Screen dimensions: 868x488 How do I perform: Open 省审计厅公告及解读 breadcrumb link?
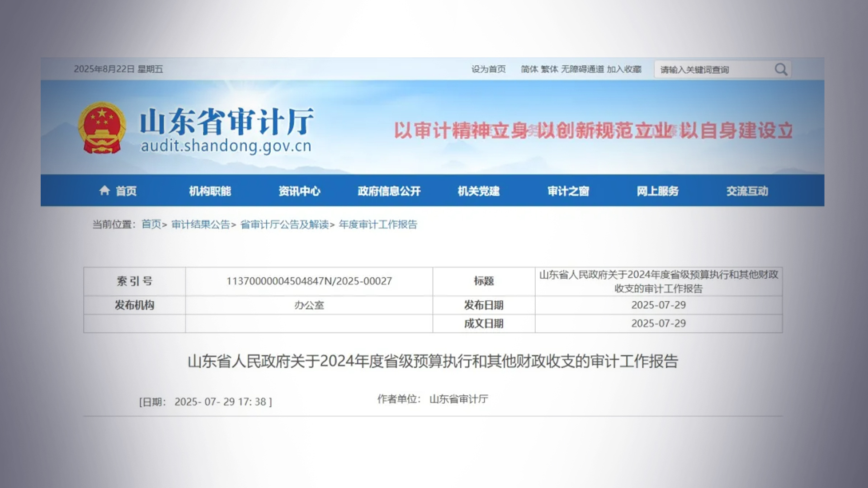pos(284,224)
